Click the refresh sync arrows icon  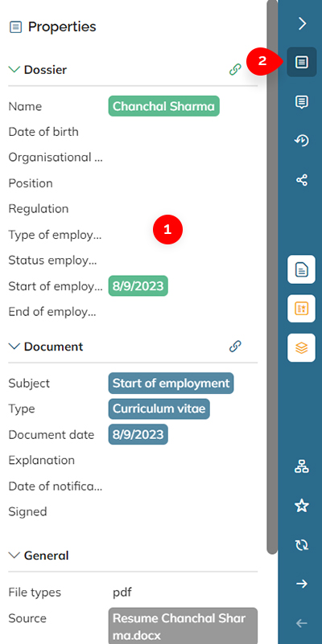tap(301, 544)
